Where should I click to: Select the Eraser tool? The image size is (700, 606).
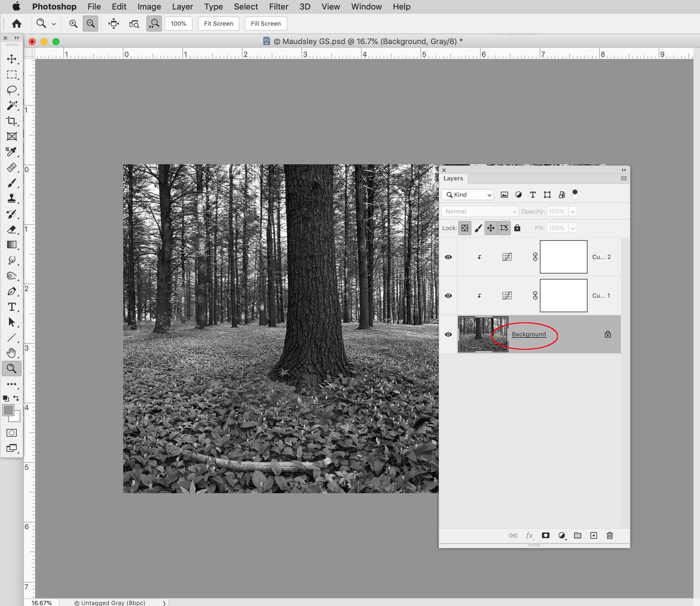tap(12, 229)
